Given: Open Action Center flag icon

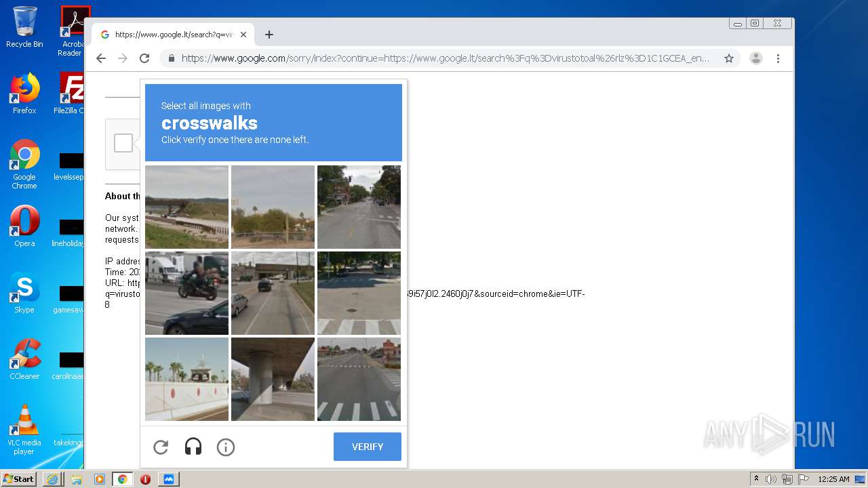Looking at the screenshot, I should [x=804, y=479].
